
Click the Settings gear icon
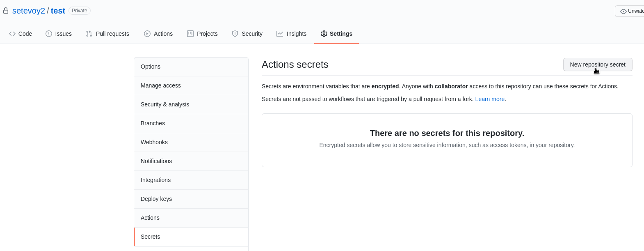[x=324, y=34]
